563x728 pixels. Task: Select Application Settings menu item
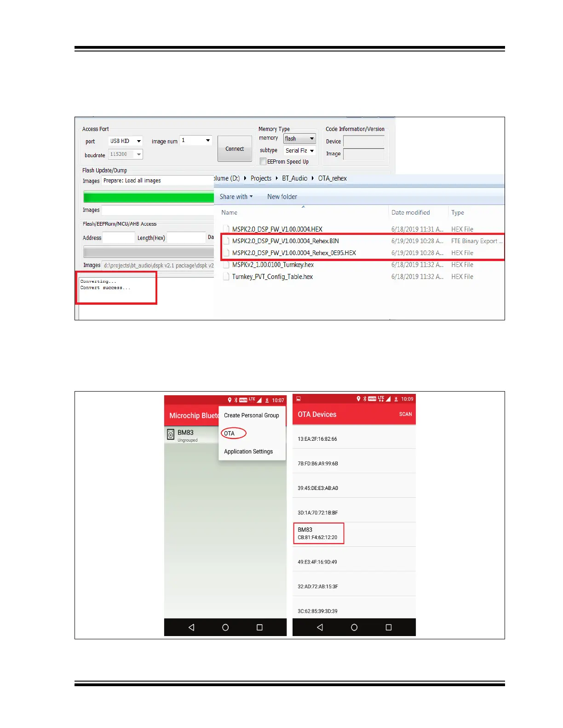(x=248, y=451)
